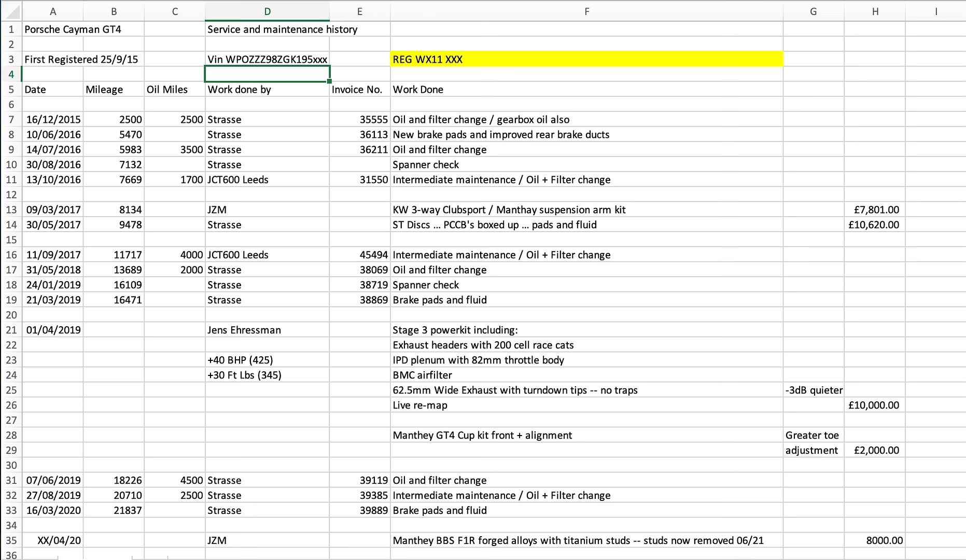Click the select-all corner of the sheet
Viewport: 966px width, 560px height.
pyautogui.click(x=11, y=11)
